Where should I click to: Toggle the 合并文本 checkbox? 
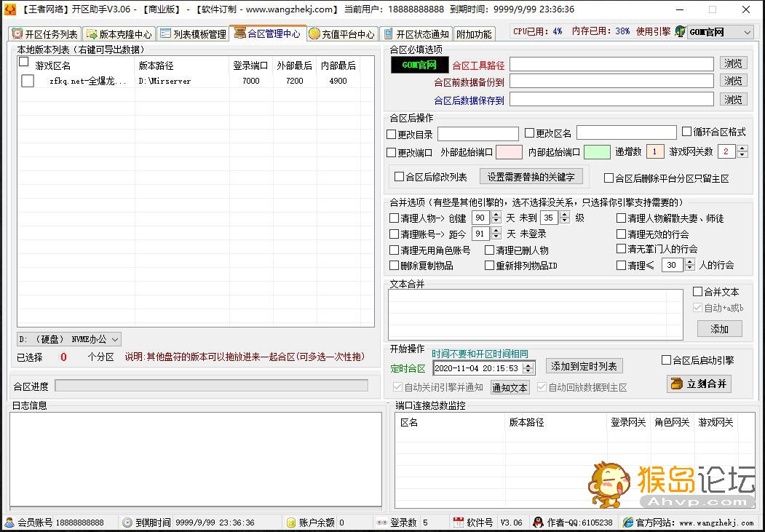pos(698,292)
